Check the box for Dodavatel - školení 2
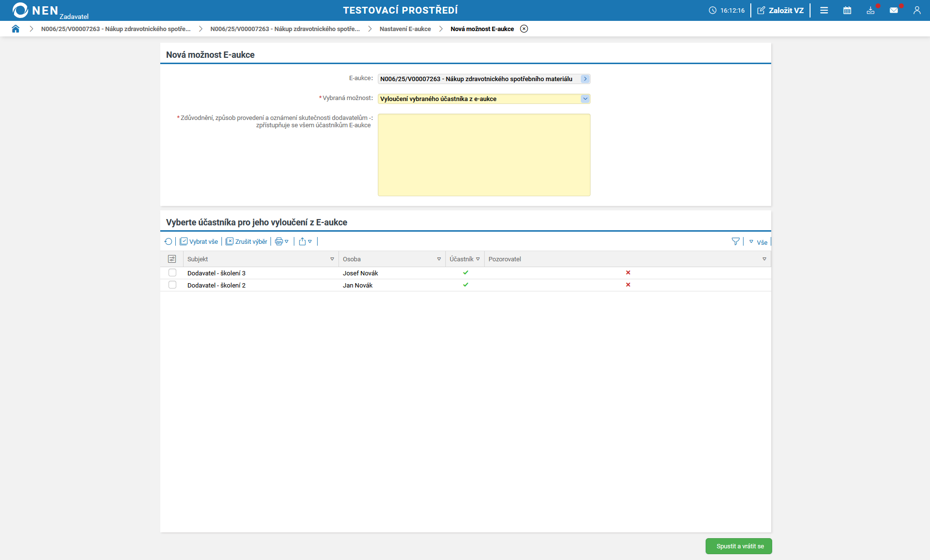This screenshot has width=930, height=560. coord(172,285)
